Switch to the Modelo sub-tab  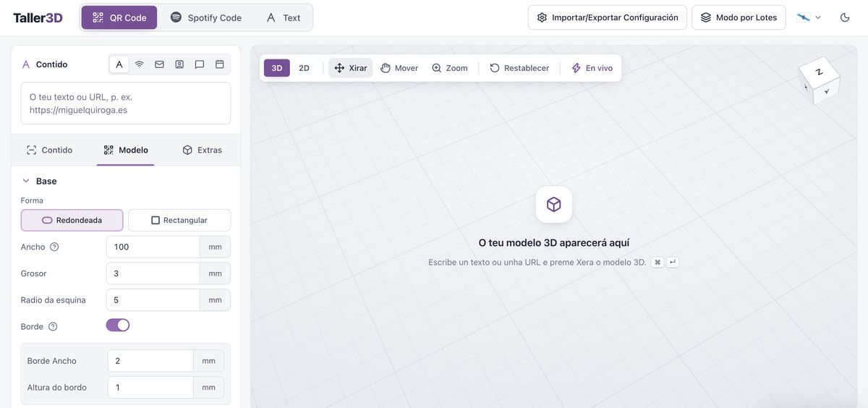[x=126, y=150]
